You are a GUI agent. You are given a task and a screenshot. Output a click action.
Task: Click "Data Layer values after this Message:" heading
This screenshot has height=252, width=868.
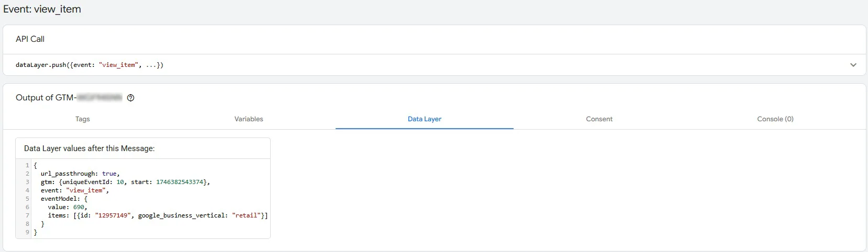90,148
